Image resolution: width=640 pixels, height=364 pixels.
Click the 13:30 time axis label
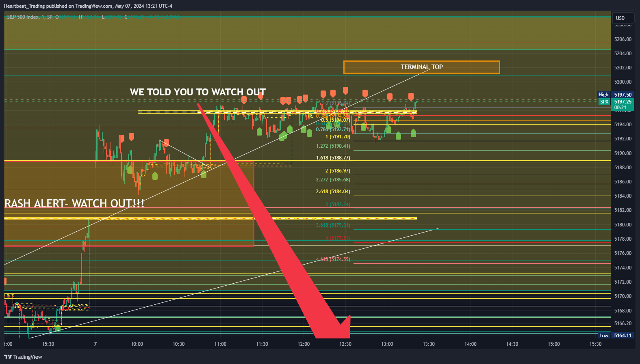tap(429, 344)
